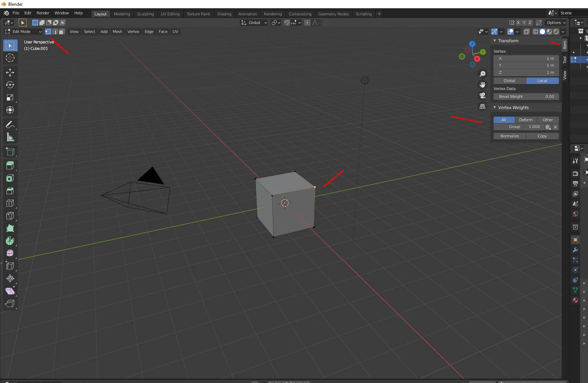Open the Tool sidebar tab

point(565,60)
